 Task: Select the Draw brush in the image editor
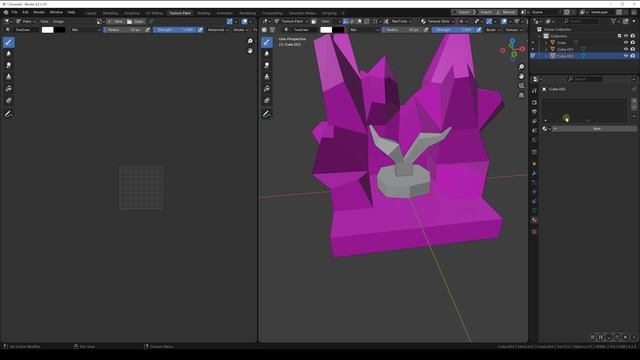[x=9, y=42]
